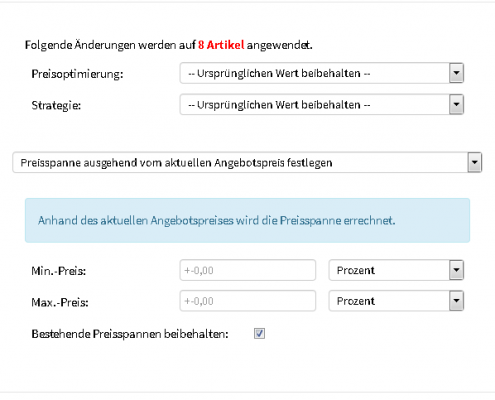Viewport: 495px width, 400px height.
Task: Click the arrow of the Preisspanne mode selector
Action: (x=474, y=163)
